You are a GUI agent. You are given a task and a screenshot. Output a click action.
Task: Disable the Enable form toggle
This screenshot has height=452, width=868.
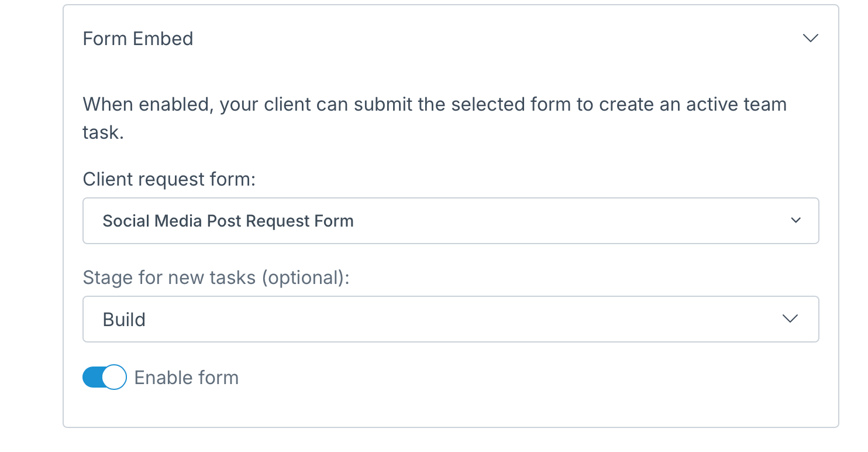coord(105,378)
